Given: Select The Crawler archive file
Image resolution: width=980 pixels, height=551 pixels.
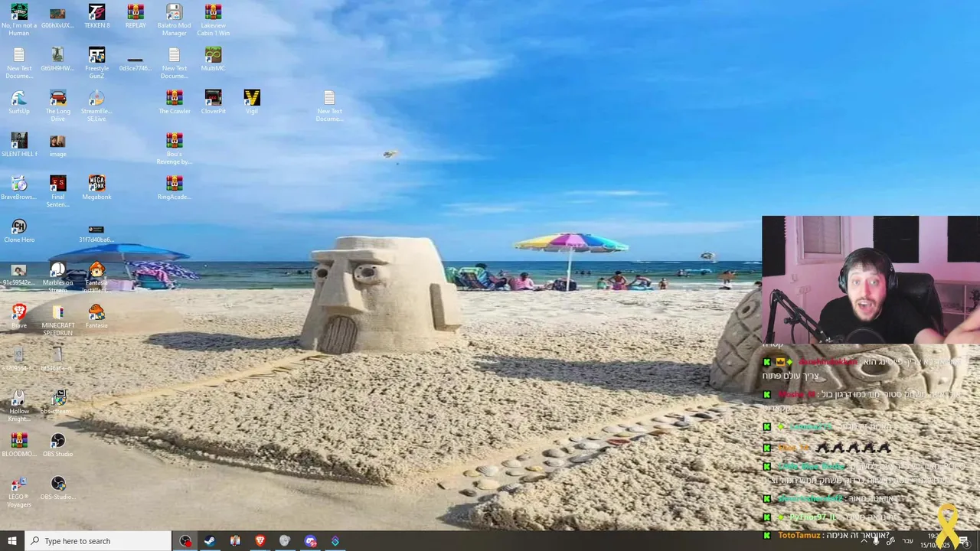Looking at the screenshot, I should pyautogui.click(x=174, y=102).
